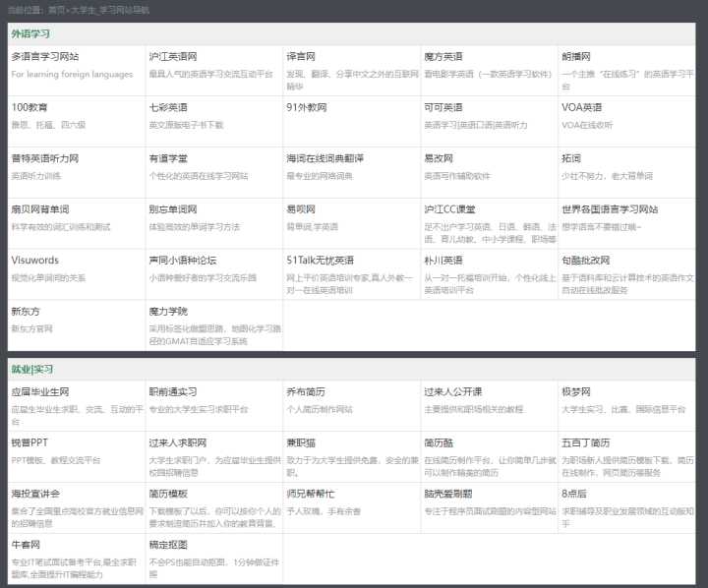Viewport: 708px width, 588px height.
Task: Visit 职前通实习 link
Action: coord(173,391)
